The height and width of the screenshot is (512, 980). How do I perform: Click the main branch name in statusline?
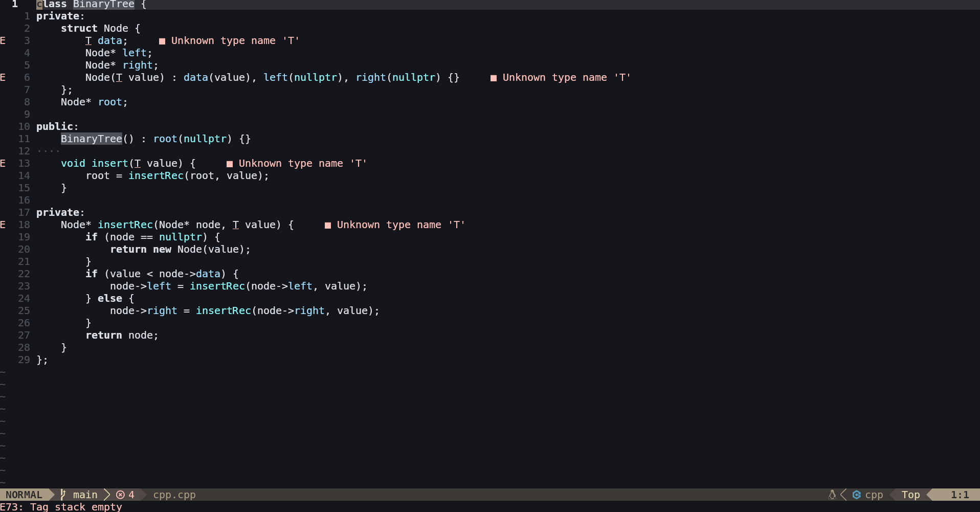pyautogui.click(x=85, y=495)
